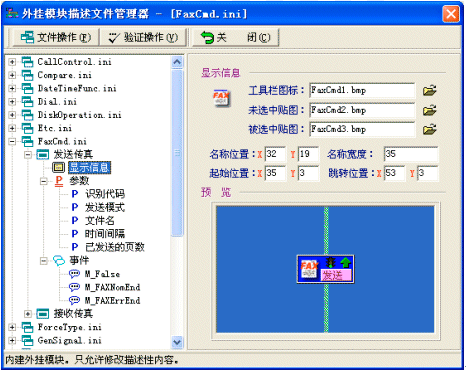Collapse the 参数 tree node
The width and height of the screenshot is (466, 370).
click(44, 181)
